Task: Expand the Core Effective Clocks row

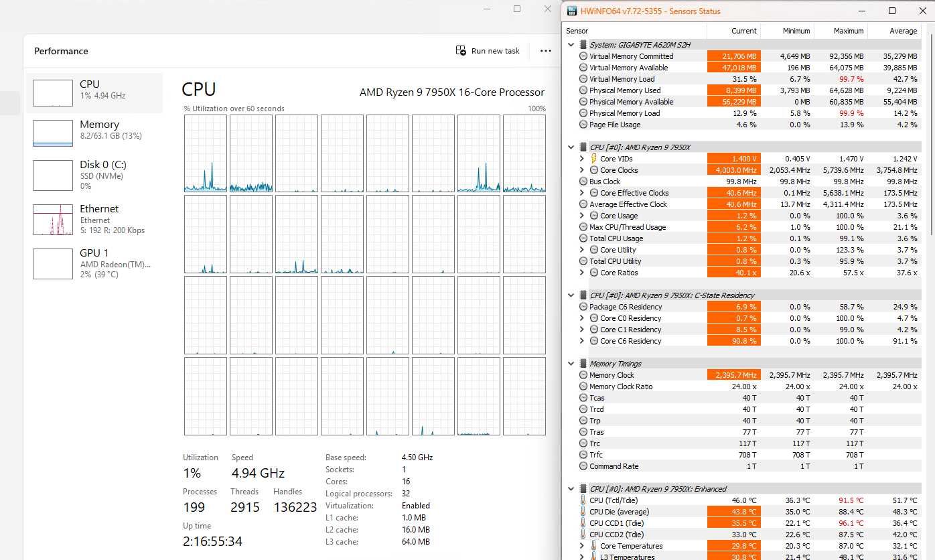Action: (x=582, y=193)
